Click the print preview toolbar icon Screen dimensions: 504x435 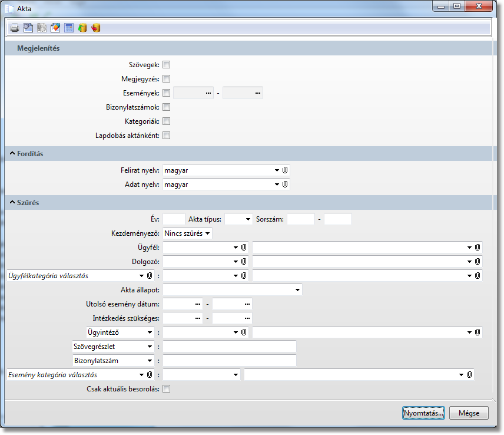[28, 28]
